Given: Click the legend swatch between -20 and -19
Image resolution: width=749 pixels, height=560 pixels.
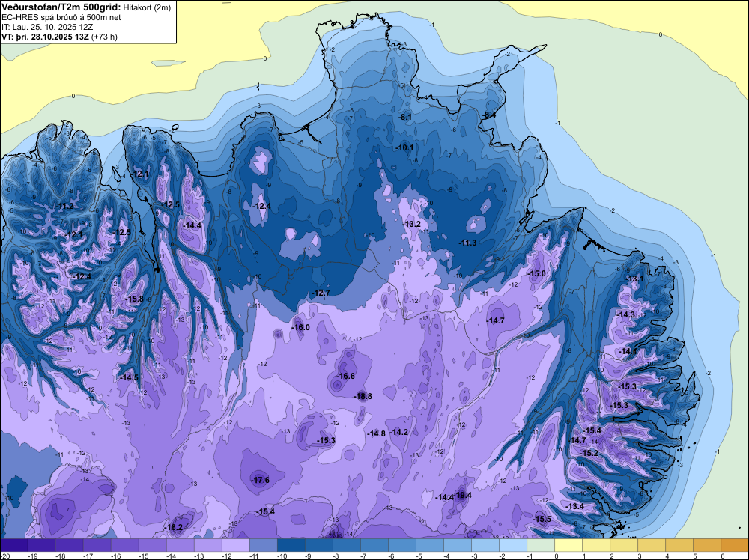Looking at the screenshot, I should tap(13, 544).
